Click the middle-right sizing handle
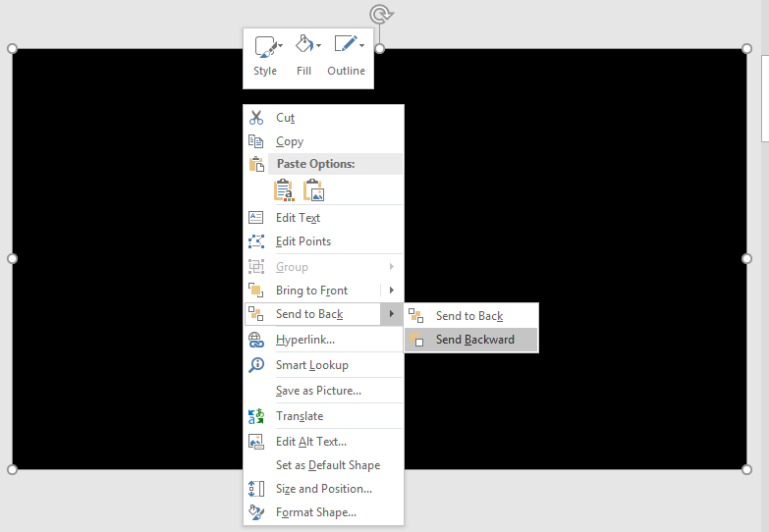The height and width of the screenshot is (532, 769). pos(746,258)
